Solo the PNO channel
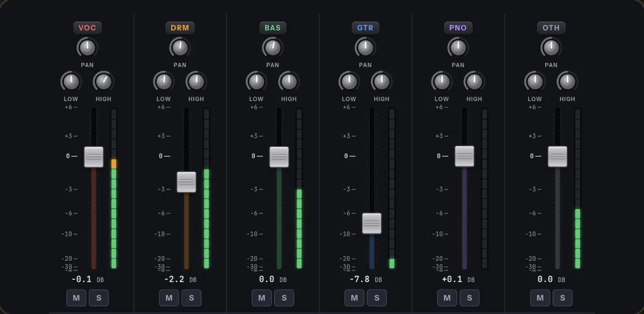This screenshot has height=314, width=644. [470, 298]
